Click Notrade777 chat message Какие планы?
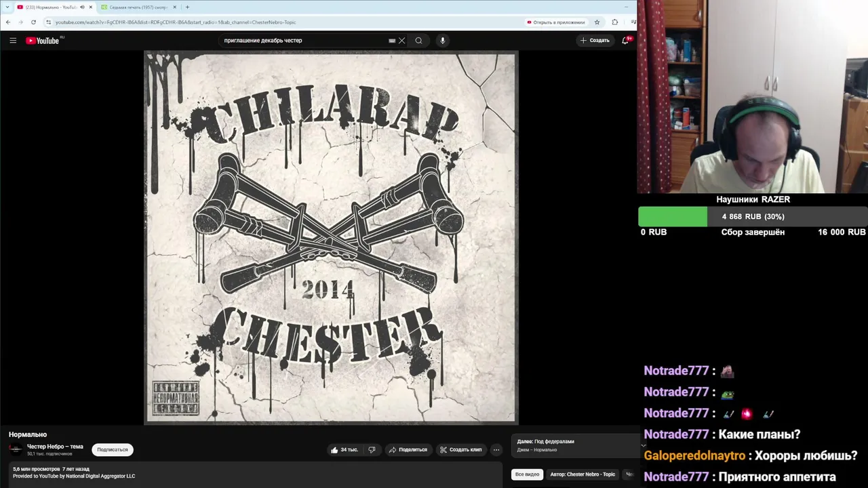868x488 pixels. pos(722,434)
